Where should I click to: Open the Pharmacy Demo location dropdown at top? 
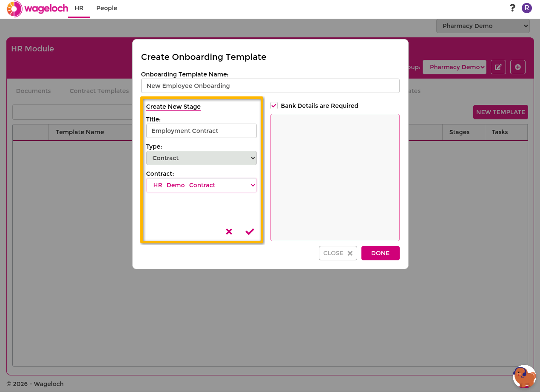(483, 26)
